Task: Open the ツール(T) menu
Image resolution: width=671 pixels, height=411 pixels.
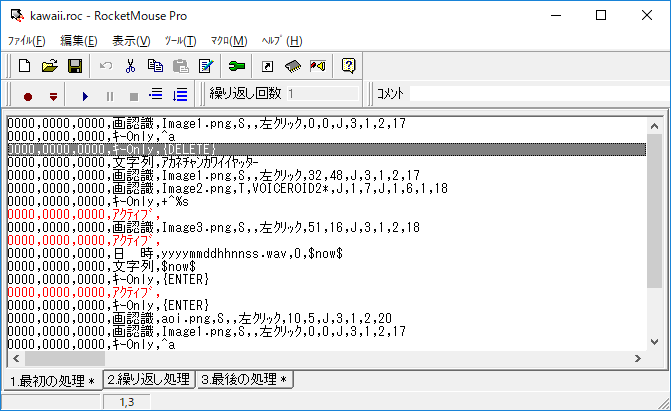Action: pos(180,41)
